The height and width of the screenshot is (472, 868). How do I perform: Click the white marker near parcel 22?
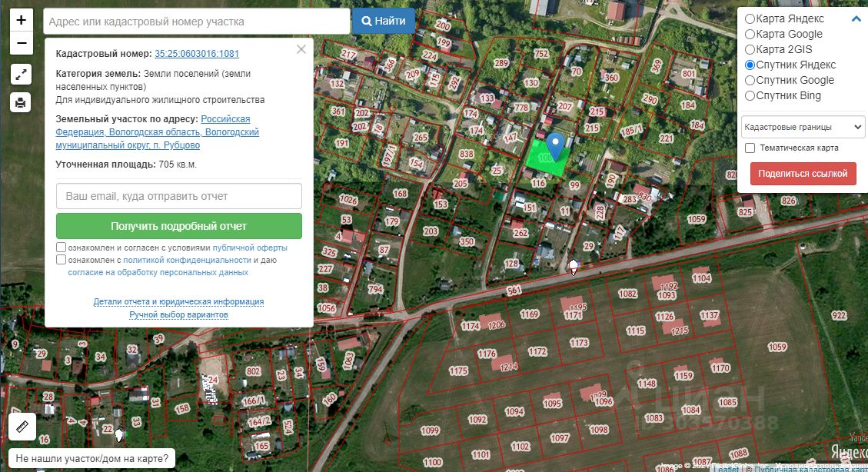(x=119, y=435)
